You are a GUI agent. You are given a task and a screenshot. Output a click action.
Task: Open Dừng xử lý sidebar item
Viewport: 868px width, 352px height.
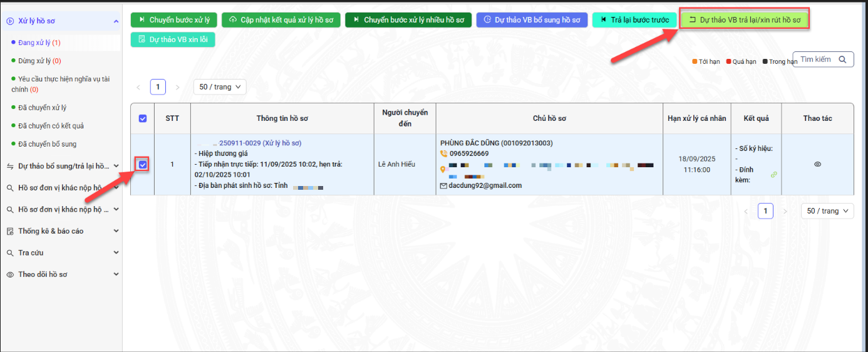coord(39,61)
